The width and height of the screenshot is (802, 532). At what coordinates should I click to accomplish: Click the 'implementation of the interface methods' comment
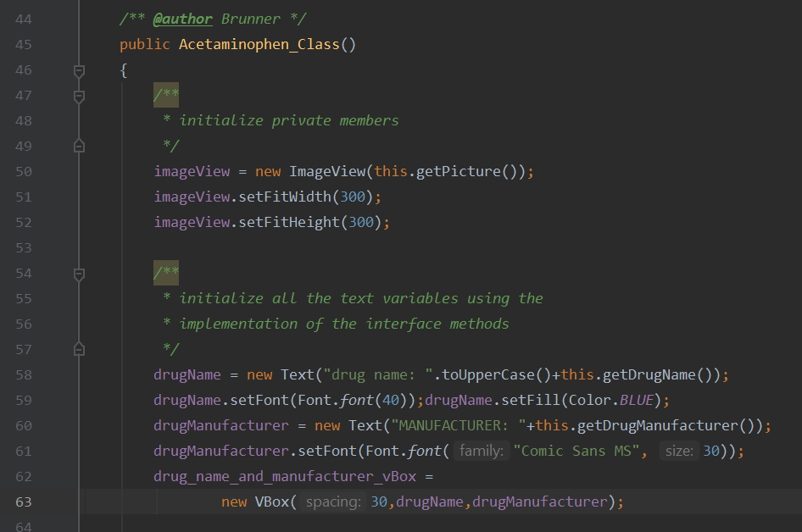point(343,324)
